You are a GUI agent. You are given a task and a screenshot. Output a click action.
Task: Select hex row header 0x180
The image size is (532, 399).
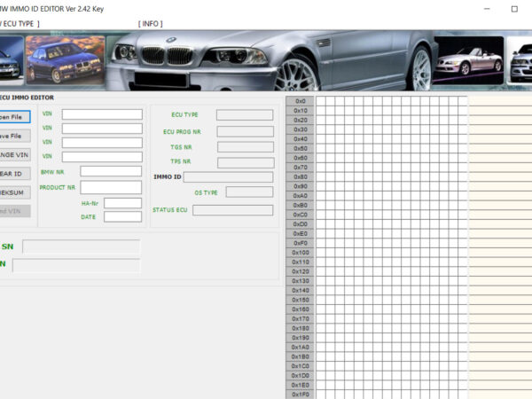pyautogui.click(x=300, y=328)
